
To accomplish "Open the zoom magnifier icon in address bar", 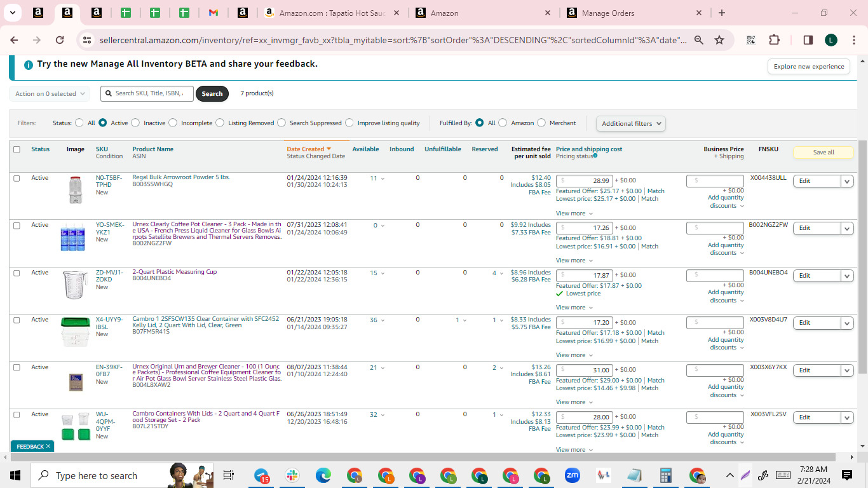I will click(698, 40).
